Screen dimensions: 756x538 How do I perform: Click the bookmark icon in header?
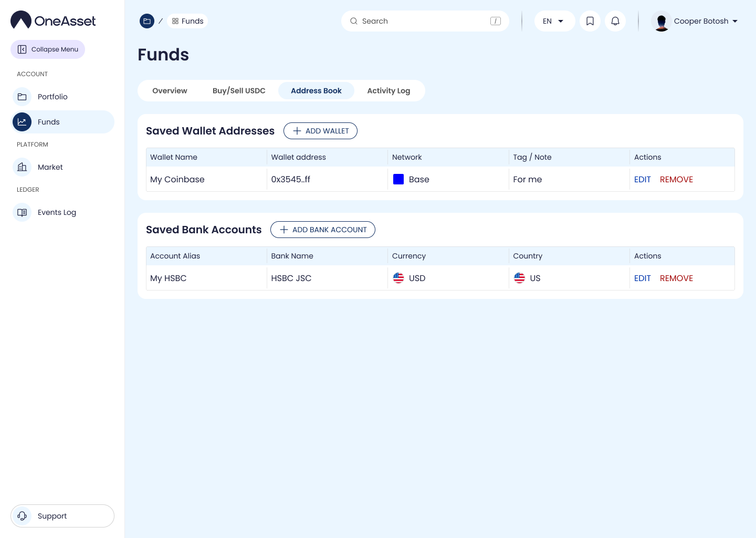coord(590,21)
